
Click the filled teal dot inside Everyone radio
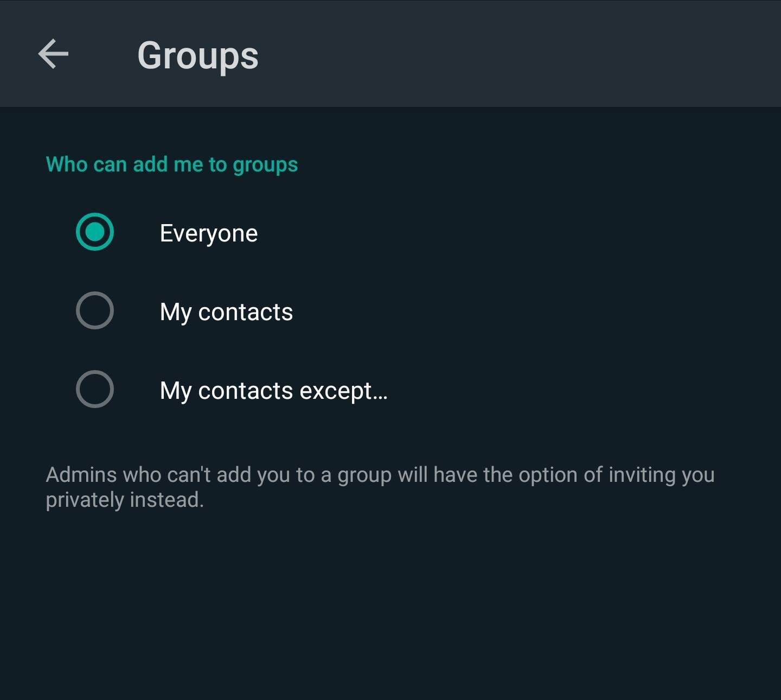pyautogui.click(x=95, y=232)
